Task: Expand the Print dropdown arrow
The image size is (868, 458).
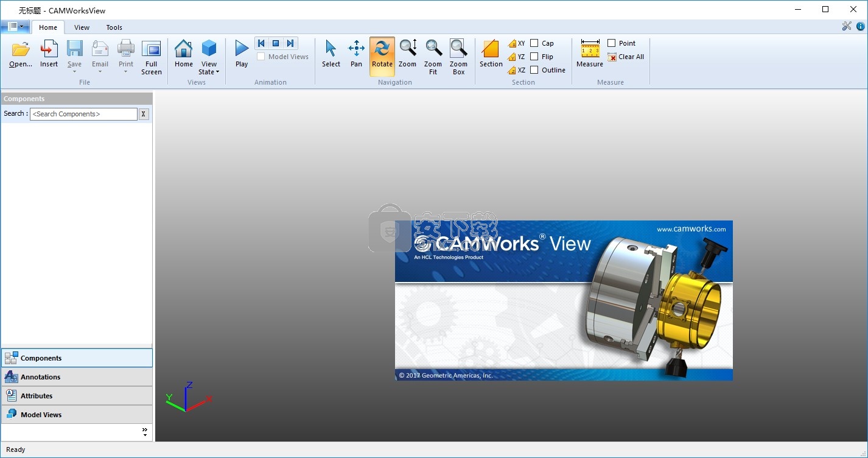Action: 126,72
